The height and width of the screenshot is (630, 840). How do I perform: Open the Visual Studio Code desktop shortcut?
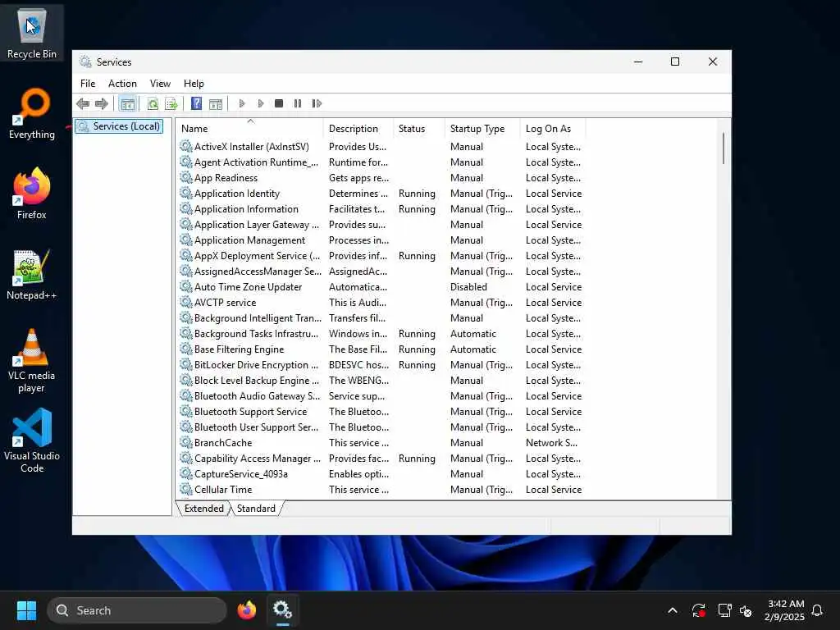pos(32,441)
